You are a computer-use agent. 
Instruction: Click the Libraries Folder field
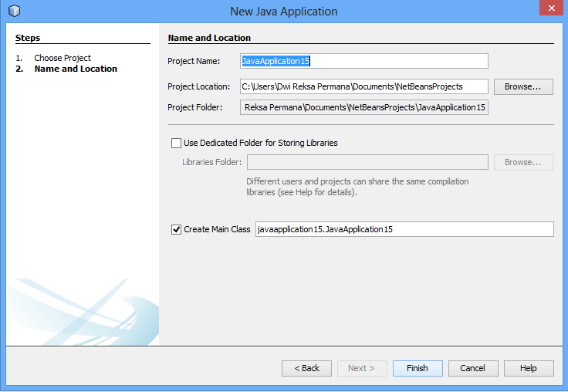pyautogui.click(x=367, y=162)
